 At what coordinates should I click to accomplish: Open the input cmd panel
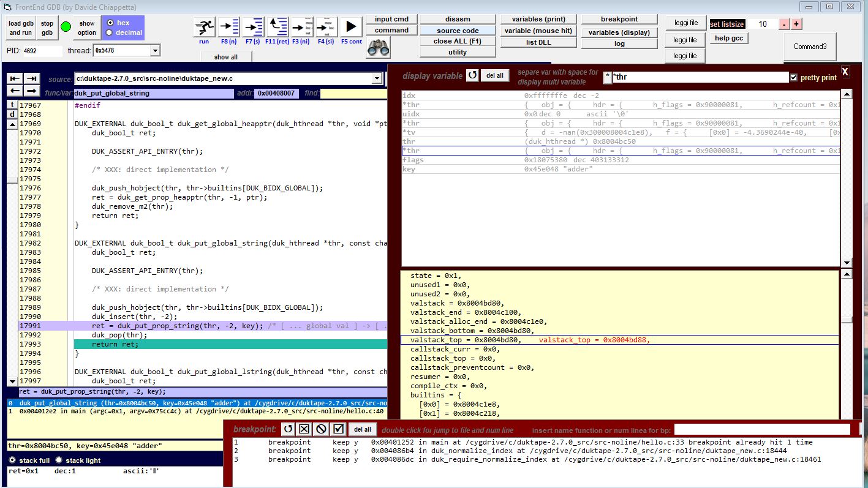click(x=391, y=19)
